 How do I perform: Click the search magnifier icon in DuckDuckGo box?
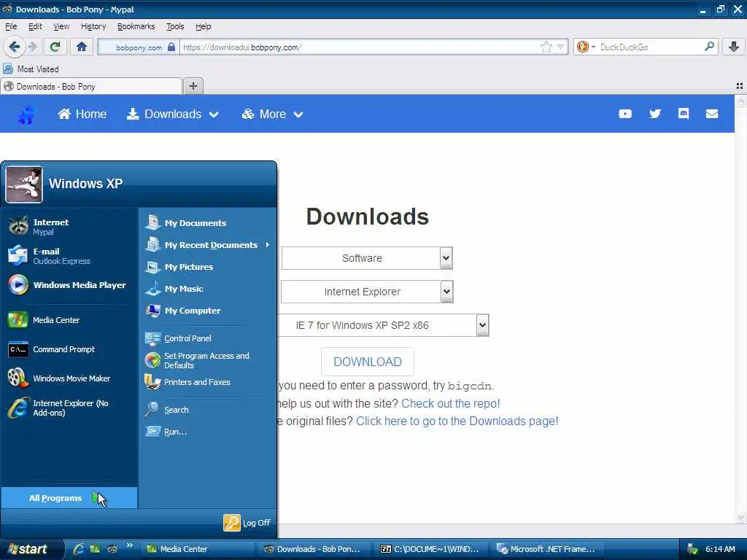pyautogui.click(x=709, y=47)
